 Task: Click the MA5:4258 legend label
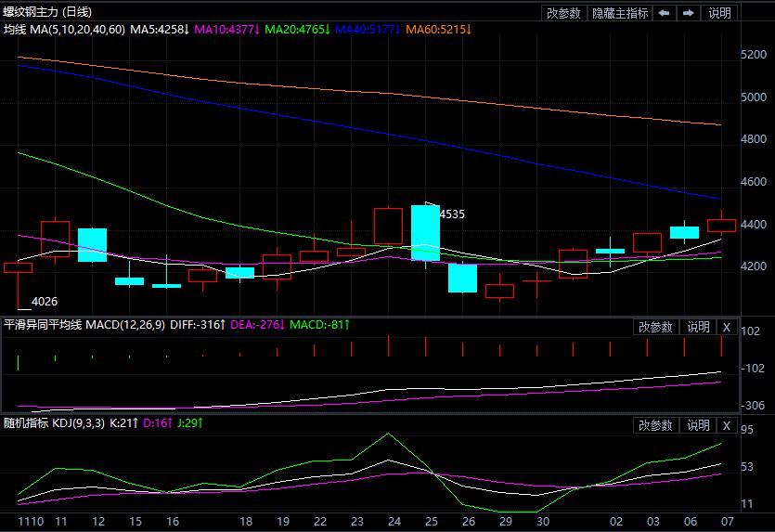pos(160,30)
